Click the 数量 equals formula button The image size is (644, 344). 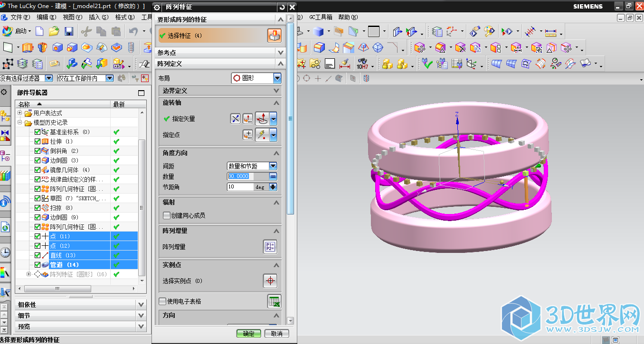pos(273,176)
